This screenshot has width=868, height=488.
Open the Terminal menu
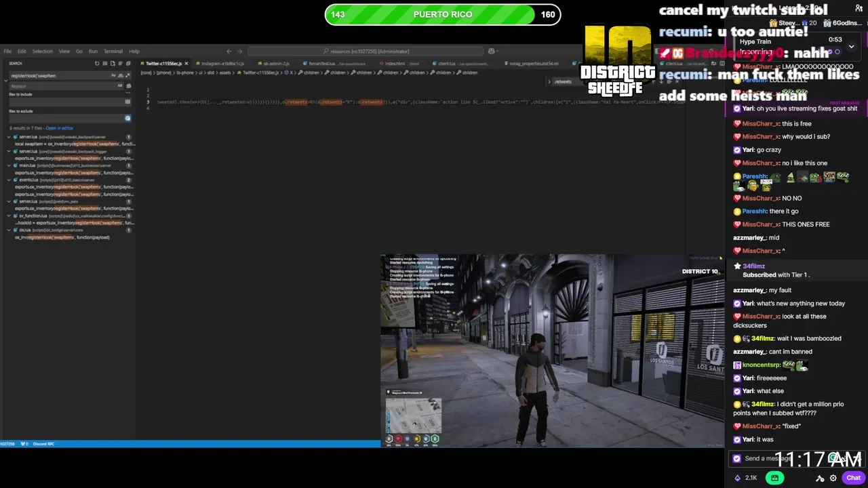[113, 51]
